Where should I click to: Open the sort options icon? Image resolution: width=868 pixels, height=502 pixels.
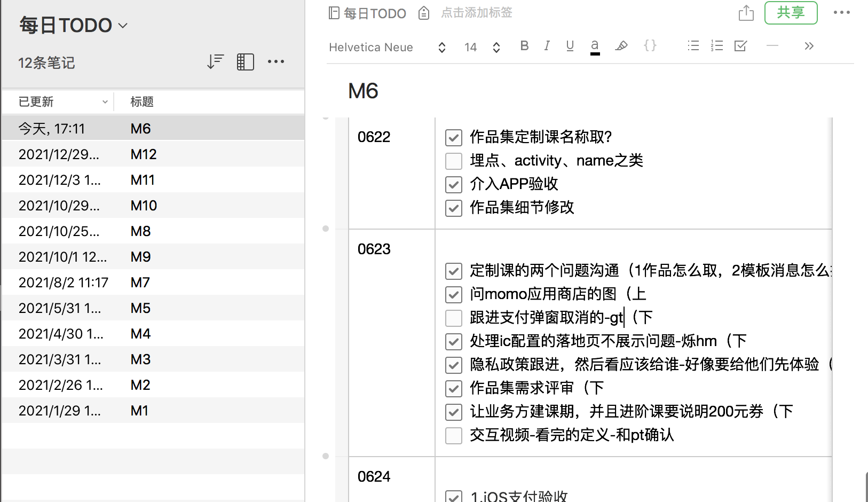(215, 62)
